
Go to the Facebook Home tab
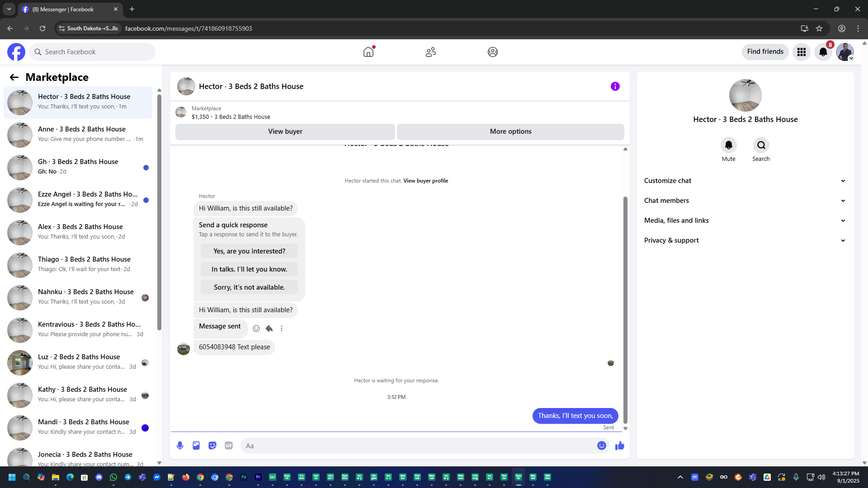tap(368, 52)
